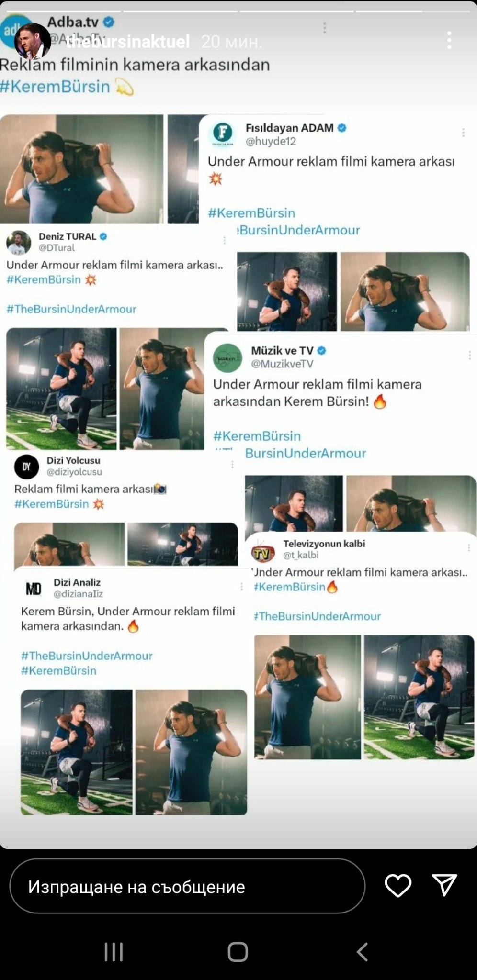Open story options three-dot menu

pyautogui.click(x=449, y=41)
